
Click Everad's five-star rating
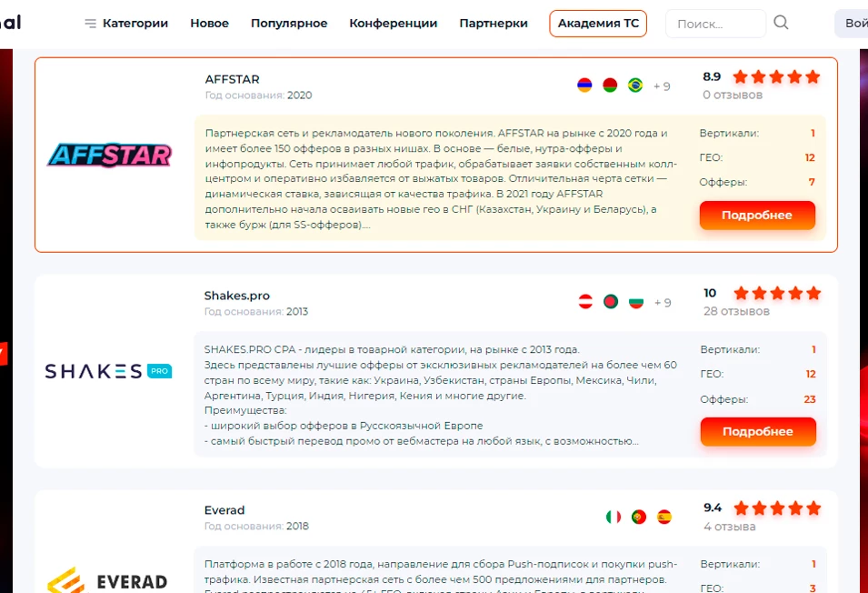point(777,508)
